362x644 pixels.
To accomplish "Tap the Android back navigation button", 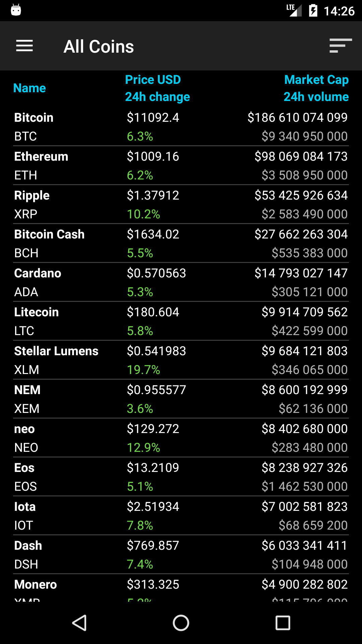I will (x=80, y=623).
